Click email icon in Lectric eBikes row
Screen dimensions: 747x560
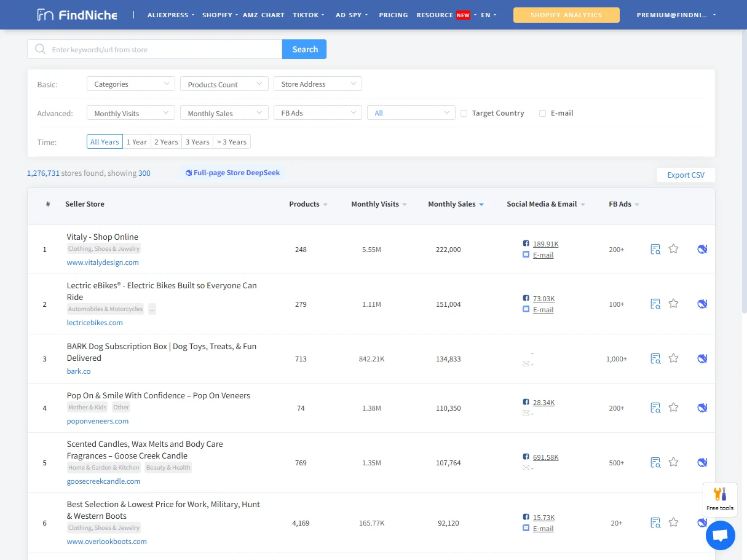point(526,309)
